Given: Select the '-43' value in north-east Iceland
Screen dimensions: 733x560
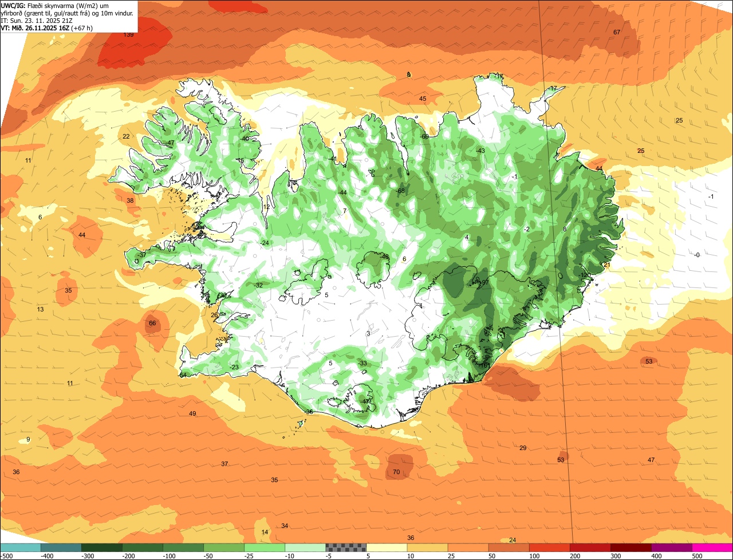Looking at the screenshot, I should 480,151.
